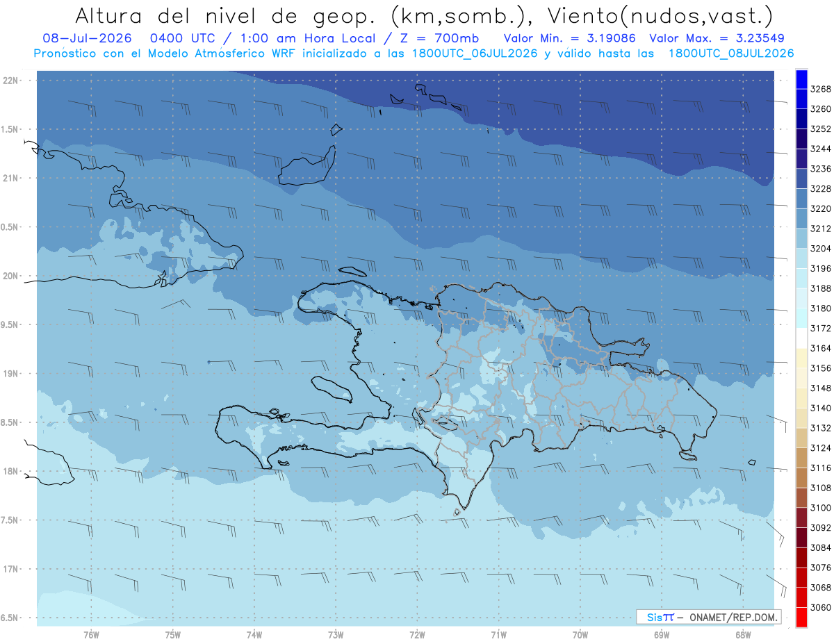Click the '20N' latitude label
834x644 pixels.
coord(10,276)
